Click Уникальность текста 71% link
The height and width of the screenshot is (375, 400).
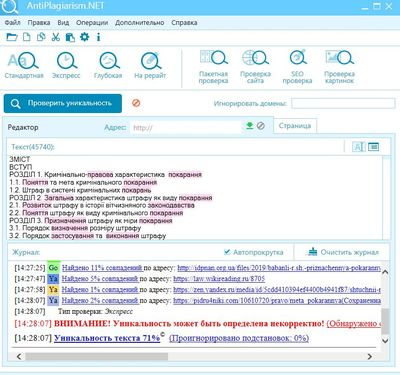(107, 338)
